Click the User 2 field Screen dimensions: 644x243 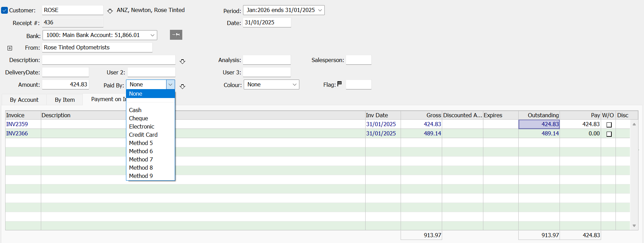(151, 72)
